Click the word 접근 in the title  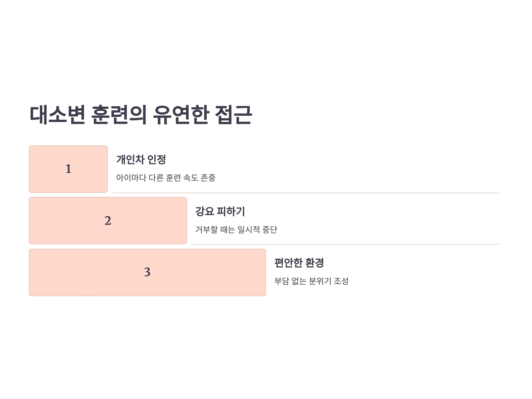pos(233,115)
